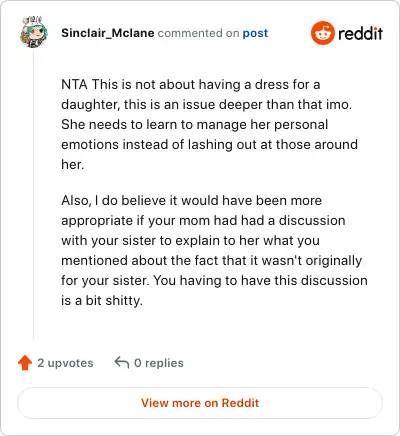Viewport: 400px width, 436px height.
Task: Click the "0 replies" count label
Action: pyautogui.click(x=159, y=363)
